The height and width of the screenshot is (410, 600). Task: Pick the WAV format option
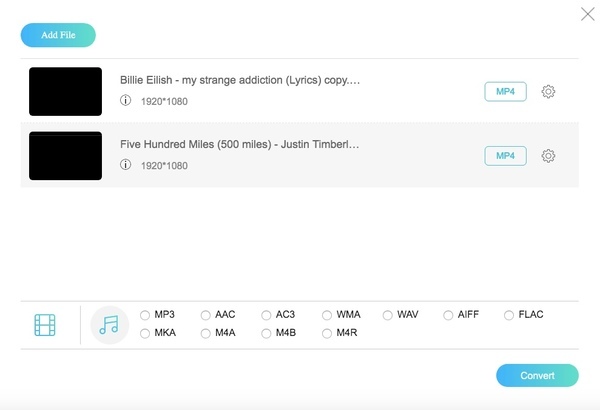coord(388,315)
